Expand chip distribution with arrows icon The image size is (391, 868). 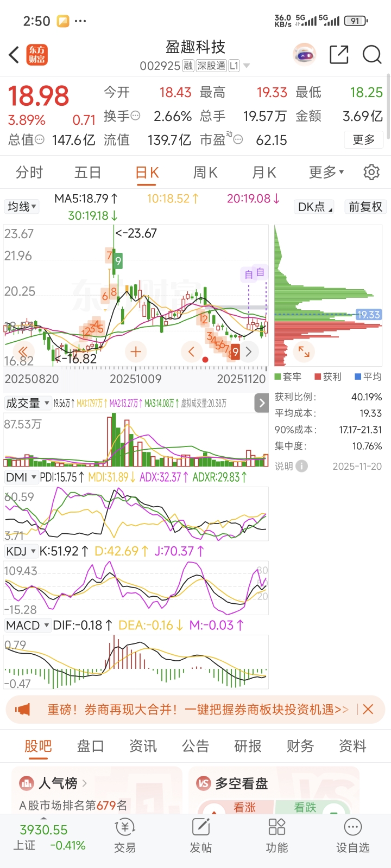tap(304, 352)
